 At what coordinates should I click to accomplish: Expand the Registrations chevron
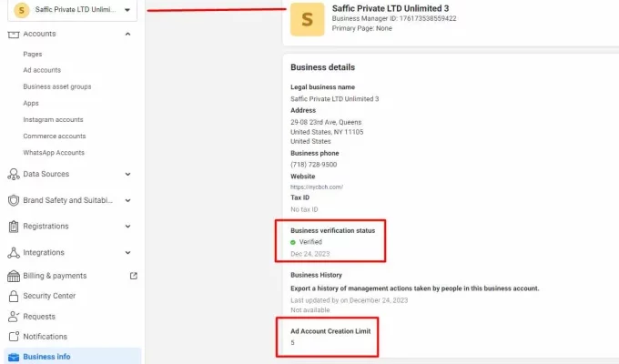tap(128, 227)
